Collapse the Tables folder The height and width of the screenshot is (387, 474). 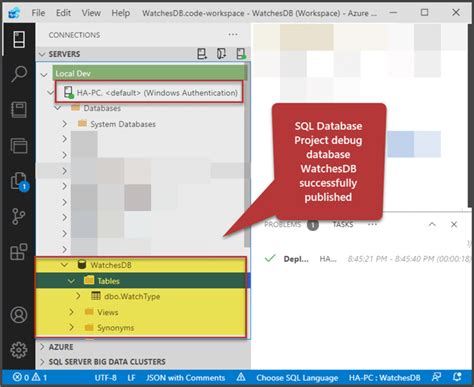click(x=71, y=281)
